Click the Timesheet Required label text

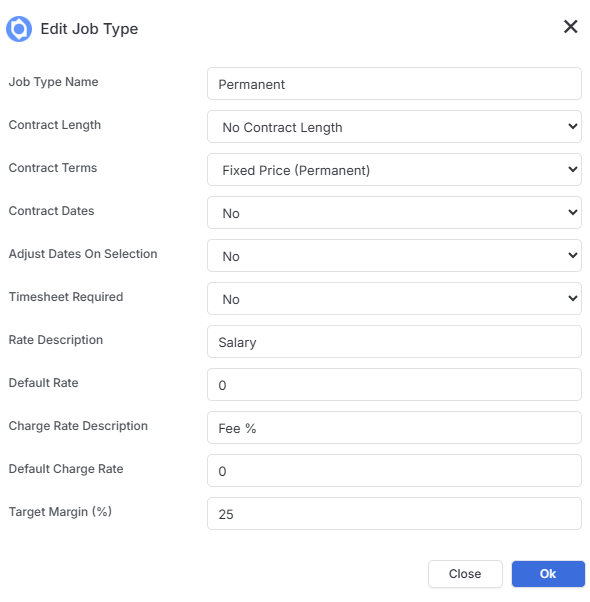(66, 297)
